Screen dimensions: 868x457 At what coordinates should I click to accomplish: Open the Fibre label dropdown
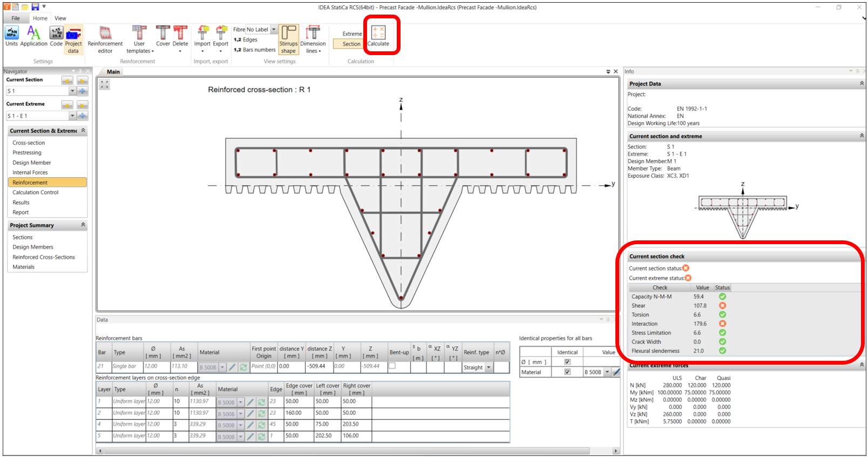pos(274,30)
